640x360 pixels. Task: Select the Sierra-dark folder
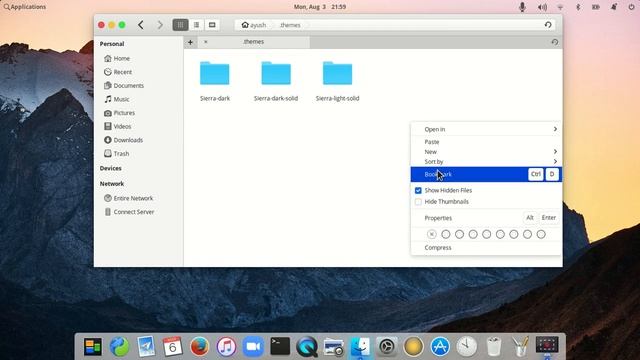(x=215, y=81)
